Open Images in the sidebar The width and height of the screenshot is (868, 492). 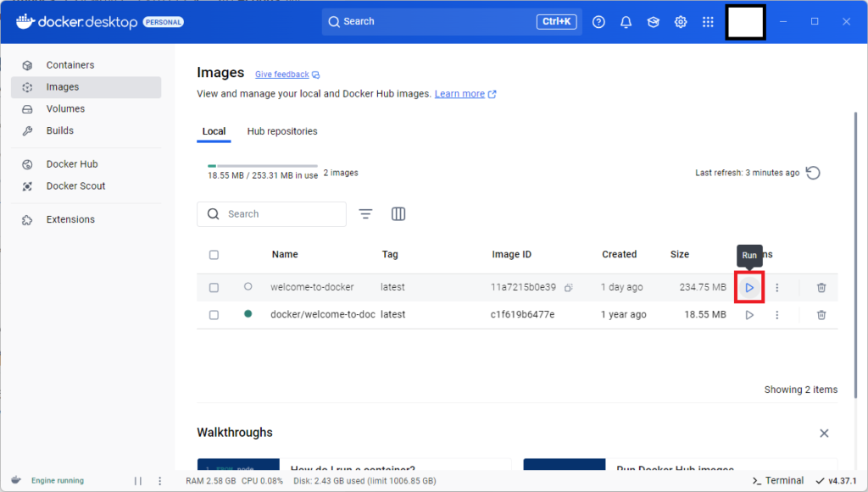86,87
